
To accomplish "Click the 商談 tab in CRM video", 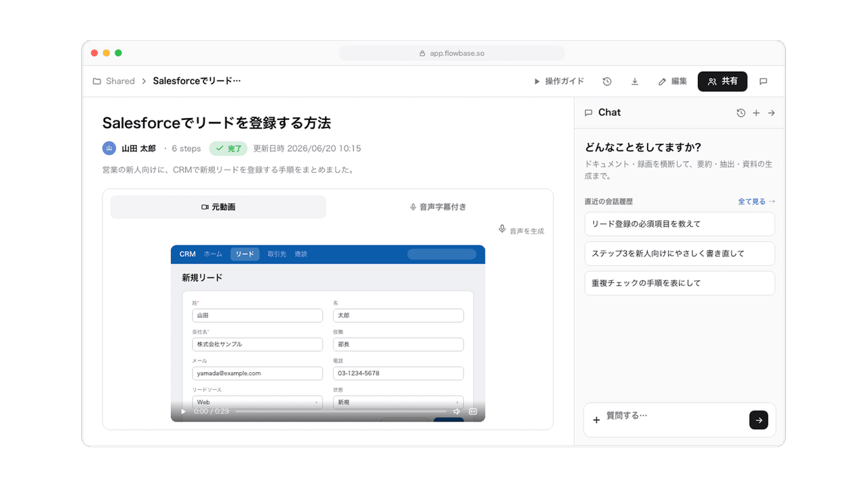I will tap(301, 254).
